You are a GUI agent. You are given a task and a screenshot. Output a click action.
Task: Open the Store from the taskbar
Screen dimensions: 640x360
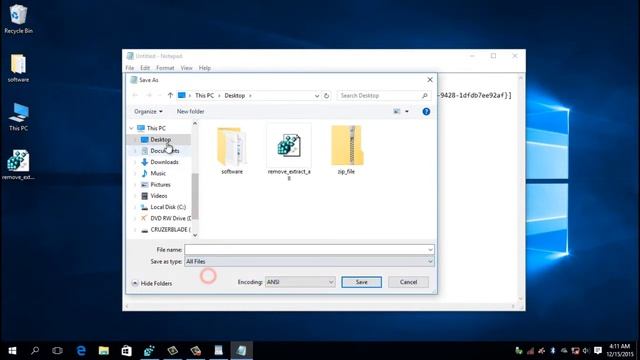pos(127,351)
